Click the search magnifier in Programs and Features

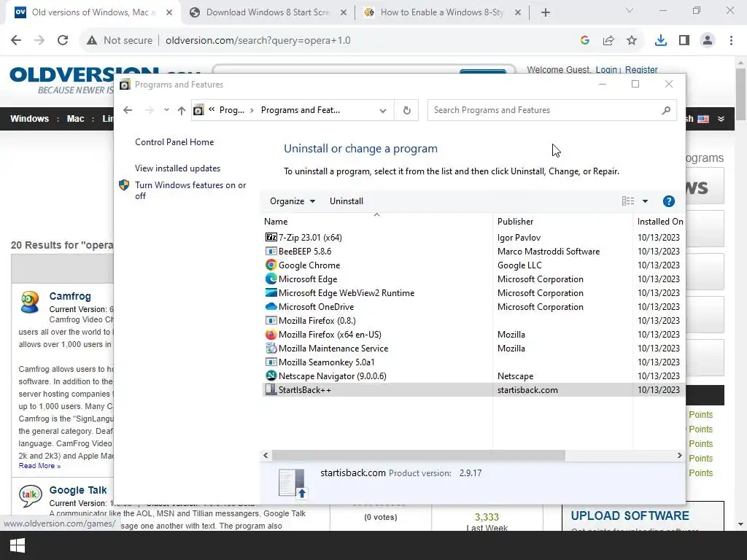(x=666, y=110)
